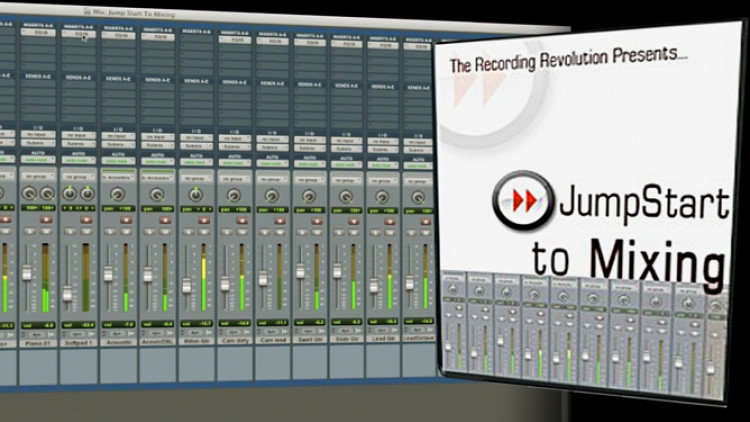
Task: Click the right pan knob on Piano.01 track
Action: click(x=47, y=193)
